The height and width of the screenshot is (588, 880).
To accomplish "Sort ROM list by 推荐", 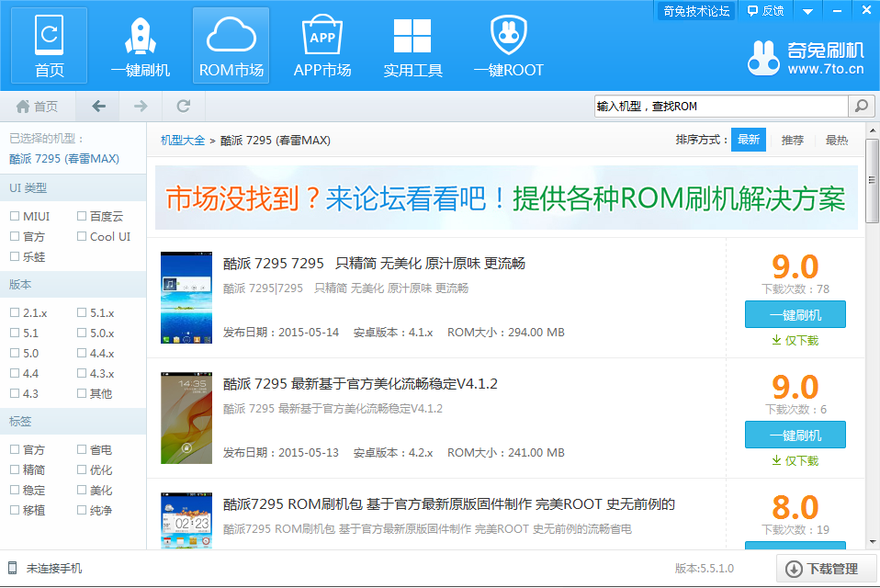I will point(792,141).
